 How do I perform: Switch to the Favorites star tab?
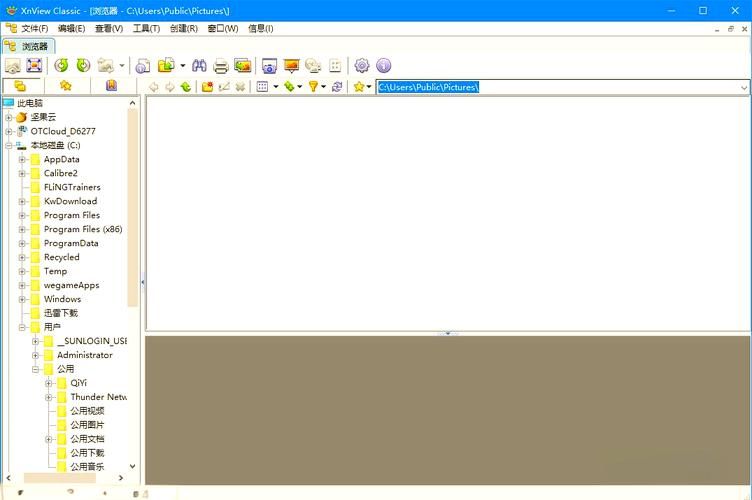click(66, 86)
